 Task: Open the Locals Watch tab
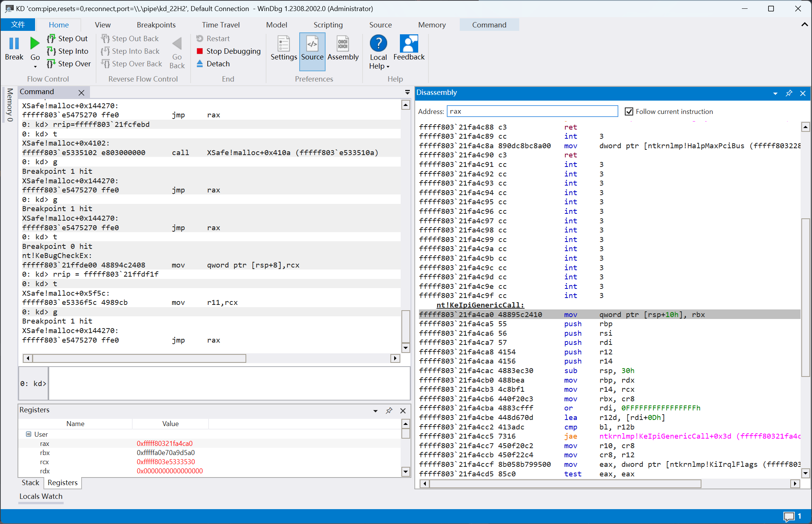pyautogui.click(x=41, y=496)
